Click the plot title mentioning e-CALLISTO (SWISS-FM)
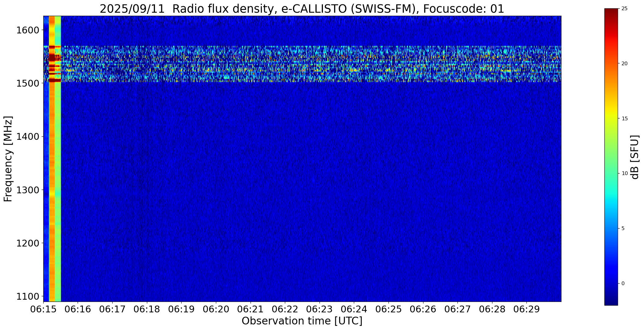644x330 pixels. [302, 9]
